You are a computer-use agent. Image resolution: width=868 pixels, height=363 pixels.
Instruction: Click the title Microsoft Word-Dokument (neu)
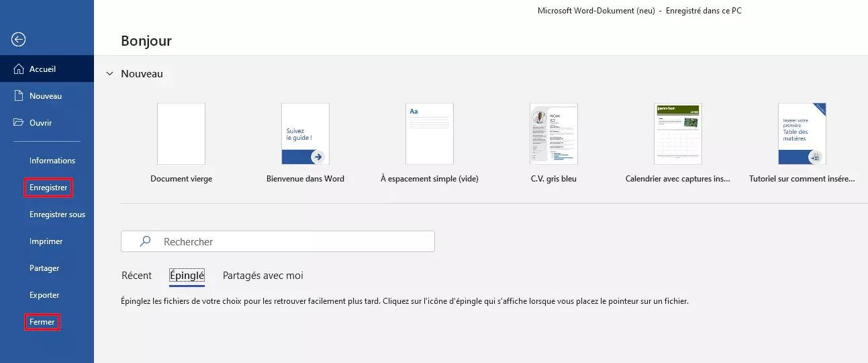[596, 11]
